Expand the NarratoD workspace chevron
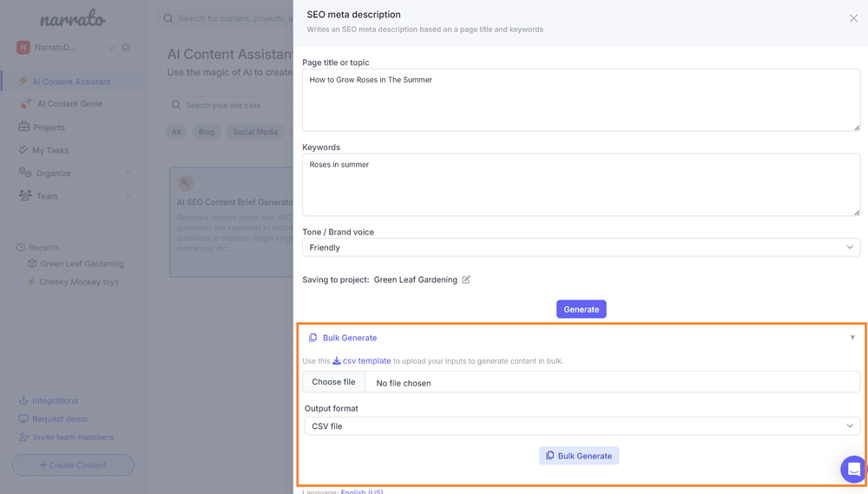Viewport: 868px width, 494px height. coord(111,48)
